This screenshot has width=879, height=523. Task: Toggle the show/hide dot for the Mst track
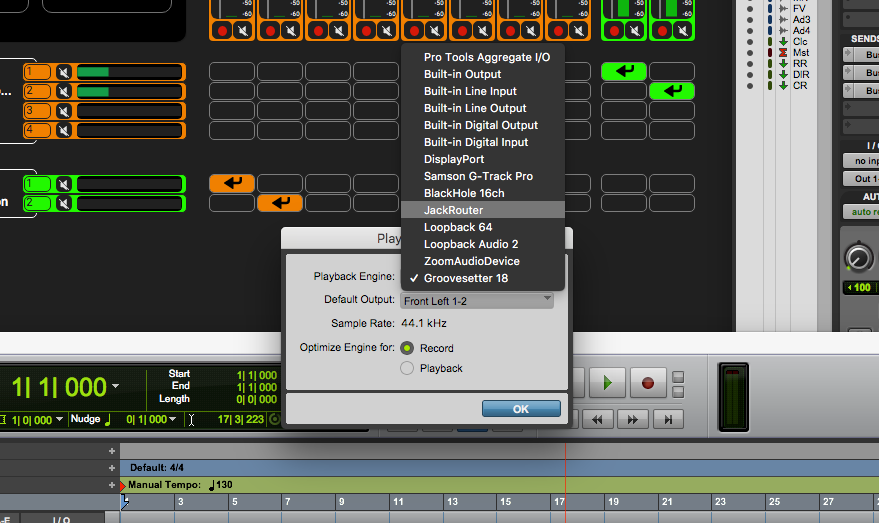750,53
